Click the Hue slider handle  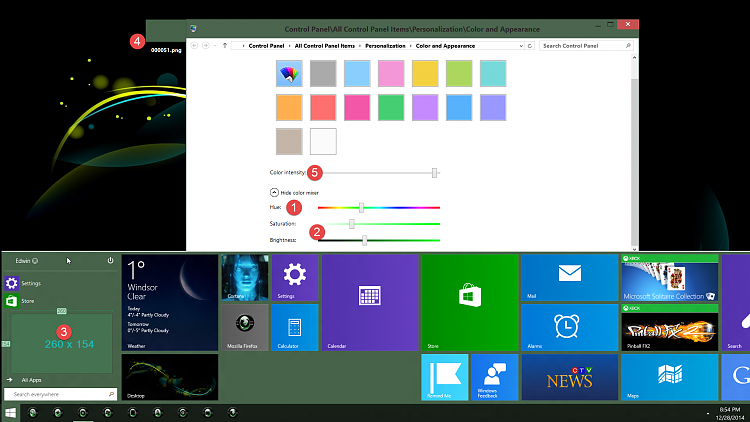pos(361,208)
